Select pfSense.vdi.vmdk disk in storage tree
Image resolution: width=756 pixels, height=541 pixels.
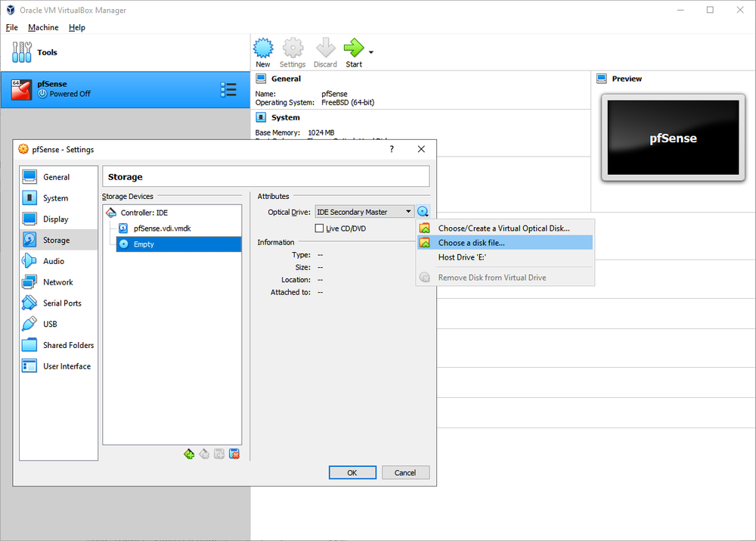[x=178, y=229]
